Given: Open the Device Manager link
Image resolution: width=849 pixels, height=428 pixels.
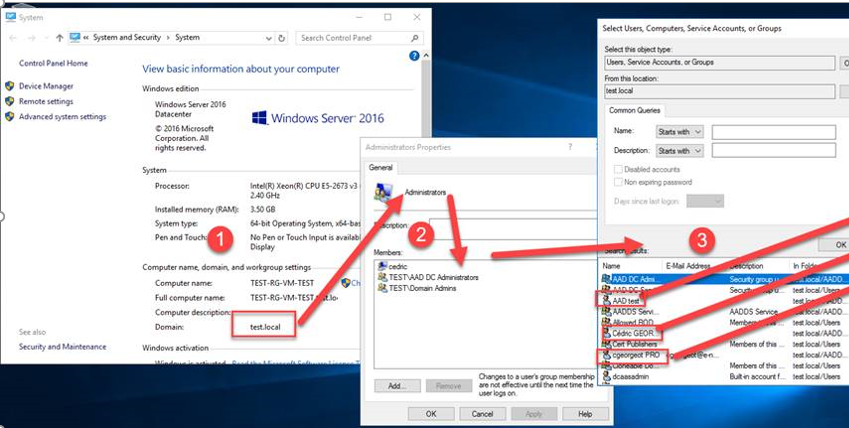Looking at the screenshot, I should coord(46,86).
